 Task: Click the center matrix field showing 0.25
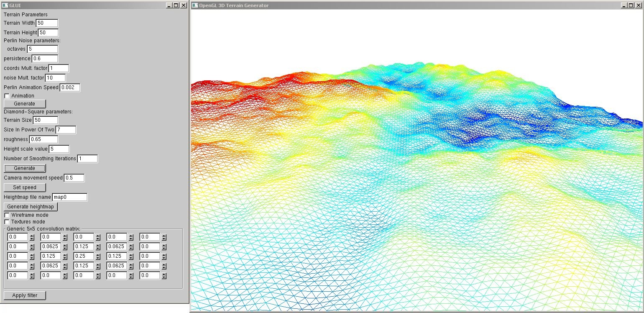84,256
